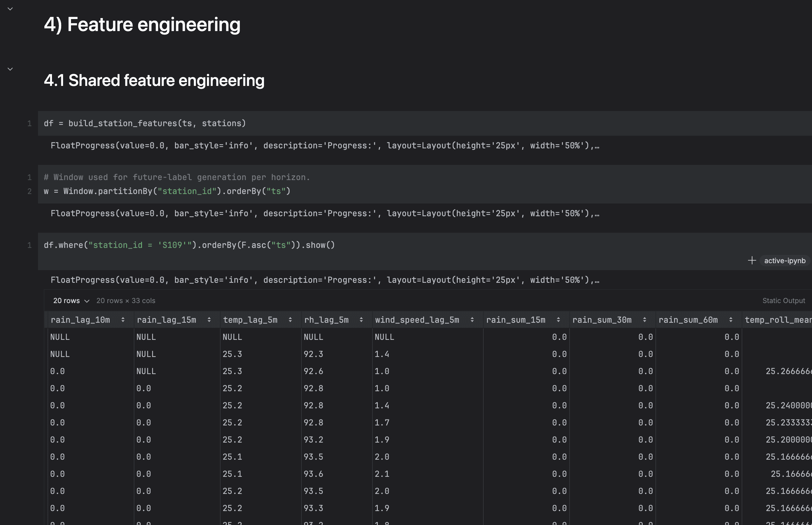Click the sort icon on rain_lag_15m column
Viewport: 812px width, 525px height.
[209, 320]
